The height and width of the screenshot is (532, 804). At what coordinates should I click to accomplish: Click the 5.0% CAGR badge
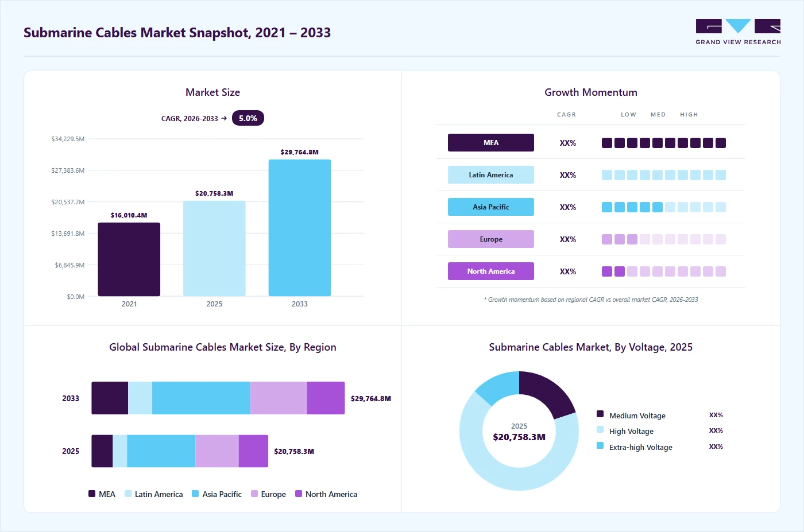coord(248,118)
